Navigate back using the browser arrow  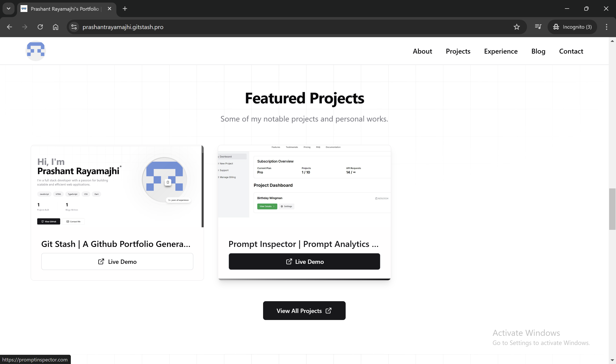click(9, 27)
